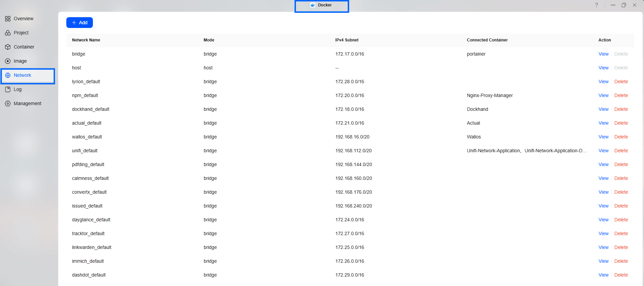
Task: Click the 172.26.0.0/16 subnet cell
Action: (350, 261)
